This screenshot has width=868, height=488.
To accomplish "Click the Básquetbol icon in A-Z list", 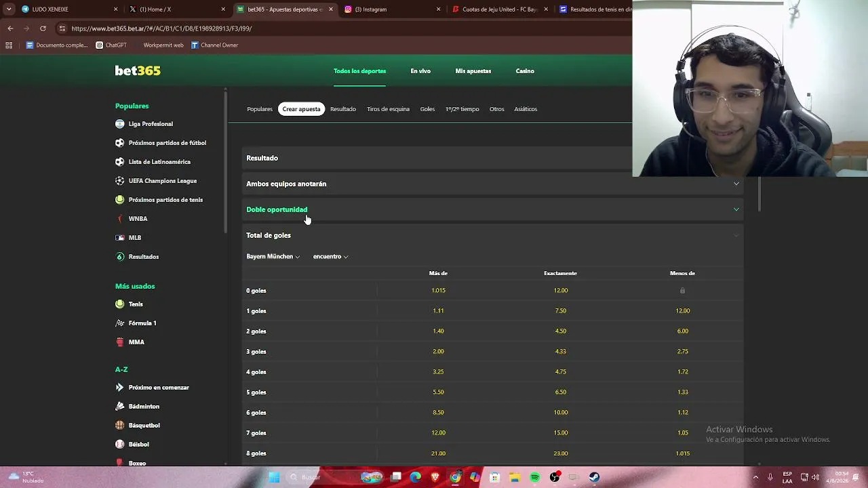I will point(120,426).
